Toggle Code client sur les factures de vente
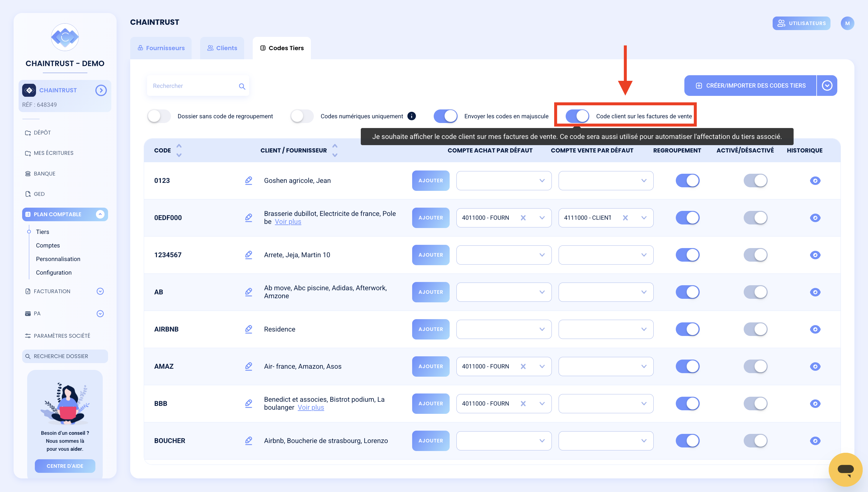The image size is (868, 492). (577, 116)
